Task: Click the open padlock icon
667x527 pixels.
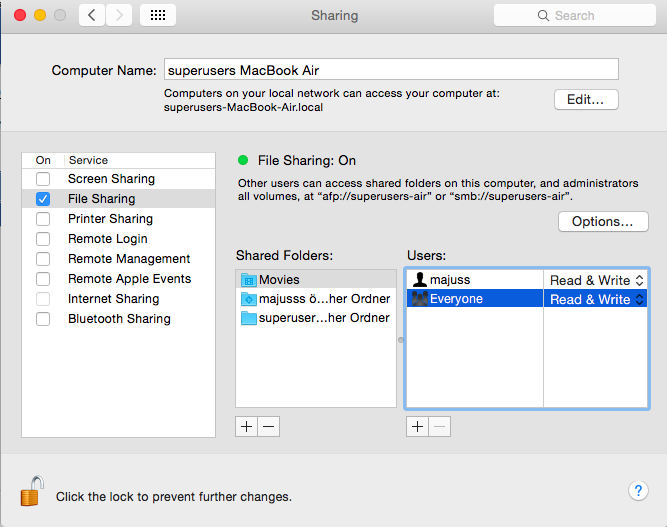Action: (x=32, y=491)
